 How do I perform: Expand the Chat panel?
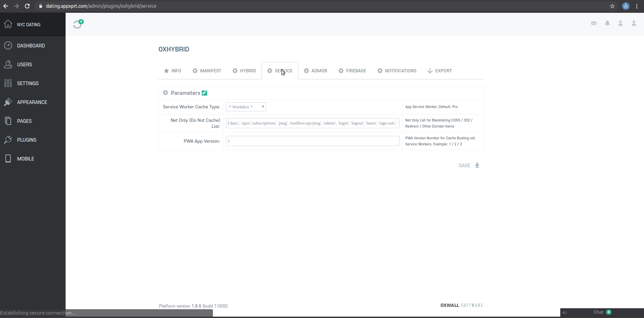point(598,312)
